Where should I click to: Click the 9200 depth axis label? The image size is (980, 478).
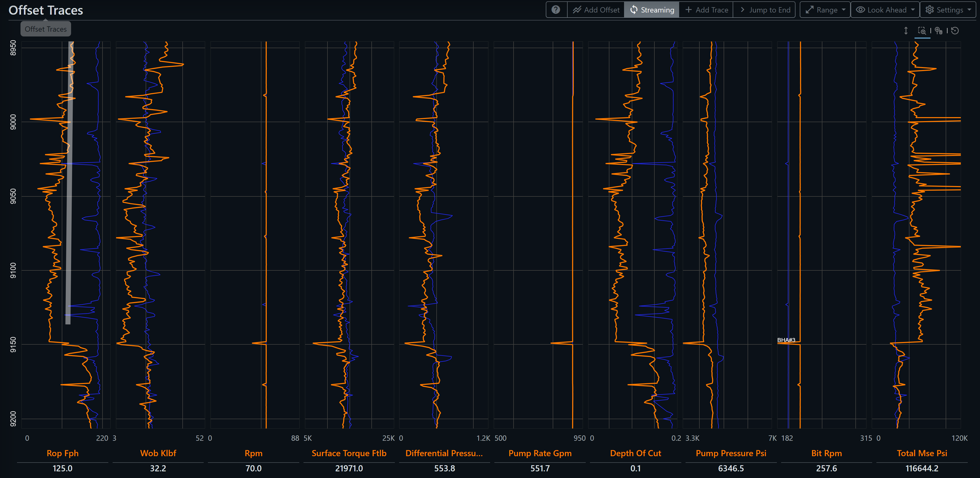pos(13,419)
